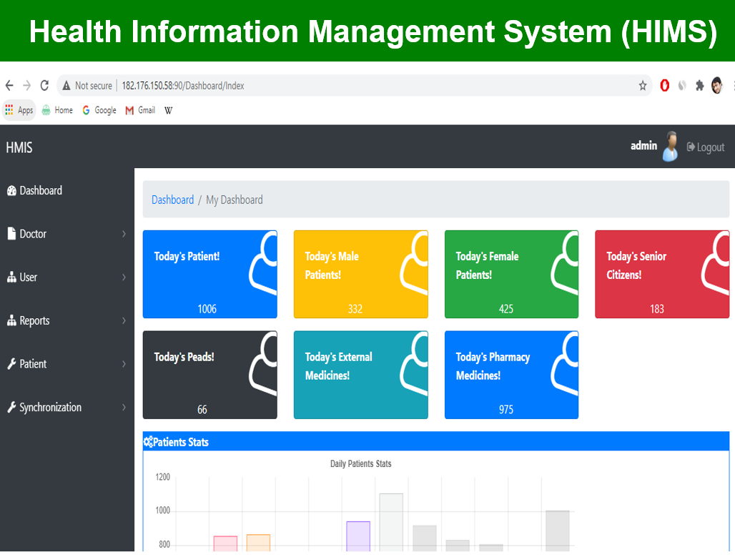Open the Wikipedia bookmark icon
735x560 pixels.
tap(169, 110)
